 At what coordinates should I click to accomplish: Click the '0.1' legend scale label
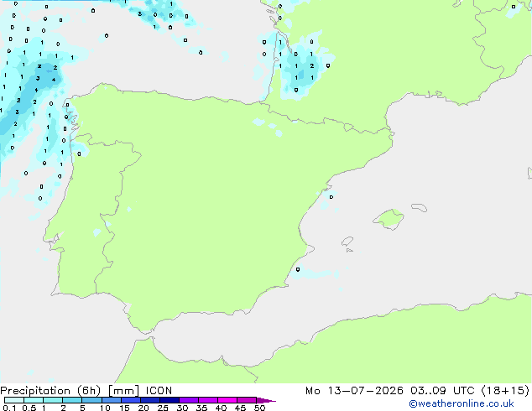tap(9, 408)
